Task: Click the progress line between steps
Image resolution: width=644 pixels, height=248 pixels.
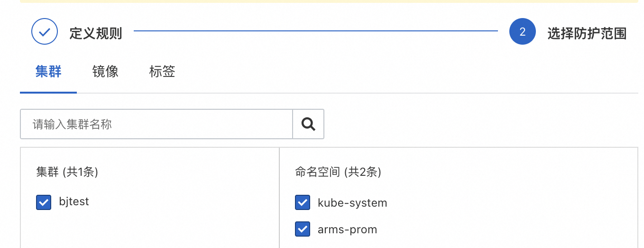Action: 315,31
